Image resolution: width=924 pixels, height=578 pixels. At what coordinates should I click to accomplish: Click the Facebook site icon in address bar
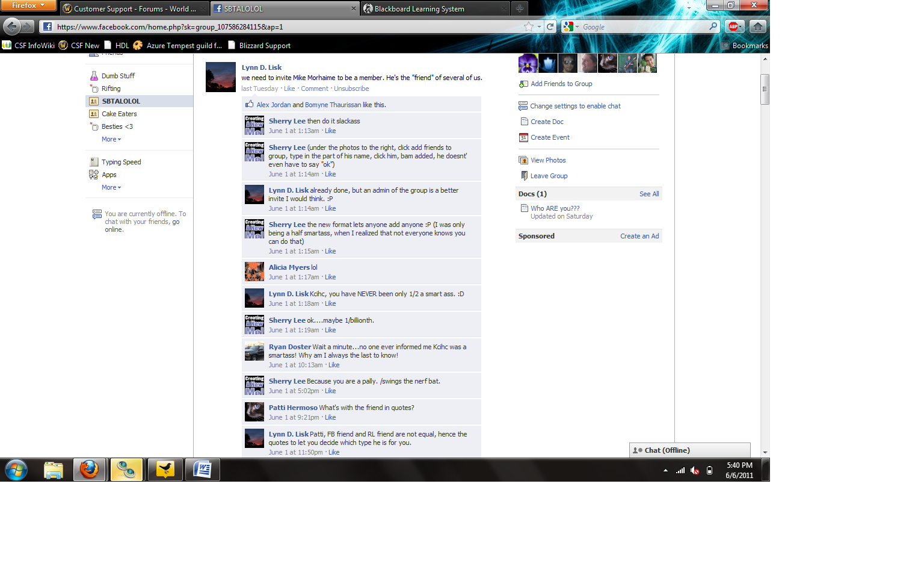48,26
